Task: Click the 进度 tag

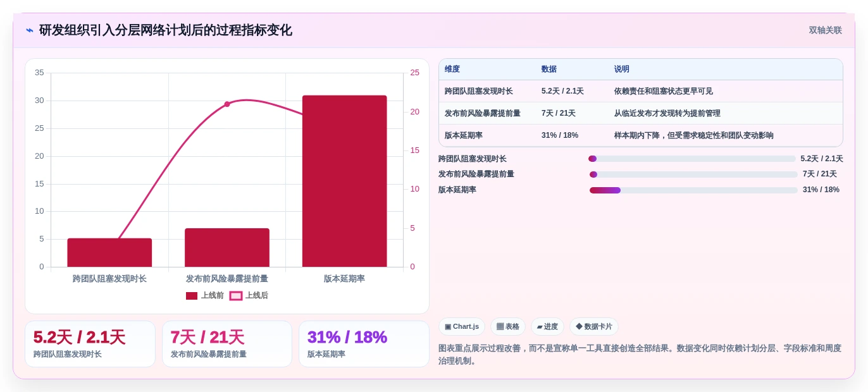Action: click(x=547, y=327)
